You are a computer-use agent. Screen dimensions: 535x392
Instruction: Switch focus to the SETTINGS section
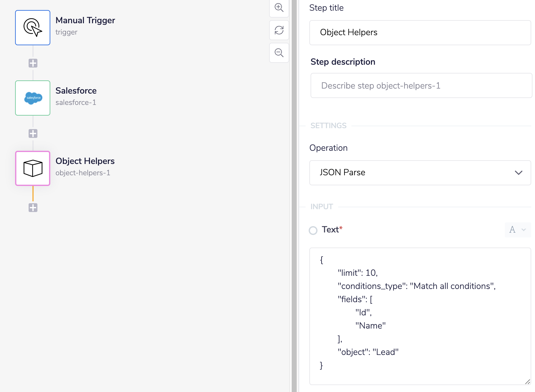[328, 125]
